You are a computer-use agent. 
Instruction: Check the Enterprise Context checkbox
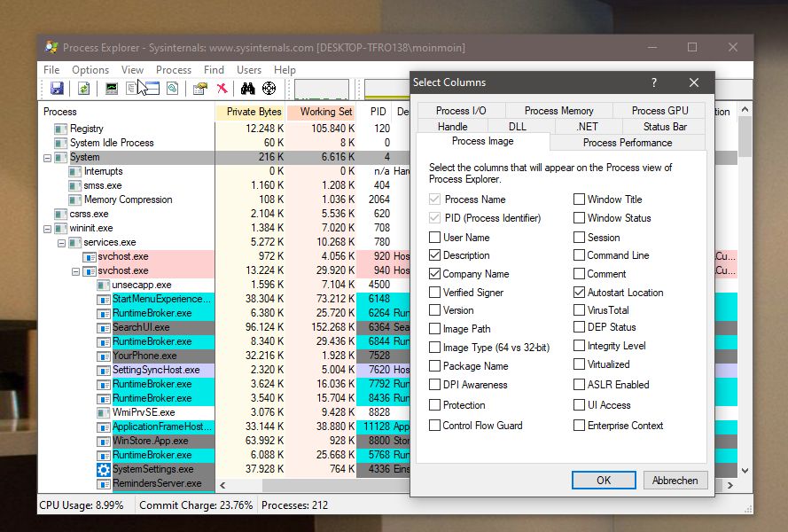579,426
